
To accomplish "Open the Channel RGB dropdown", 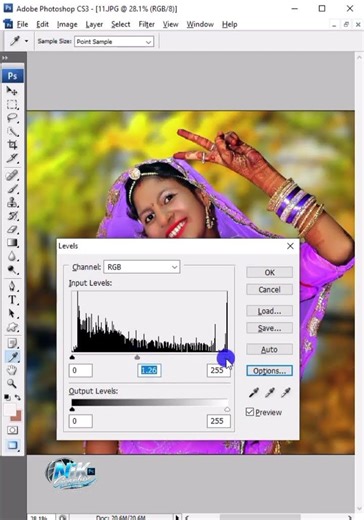I will coord(142,267).
